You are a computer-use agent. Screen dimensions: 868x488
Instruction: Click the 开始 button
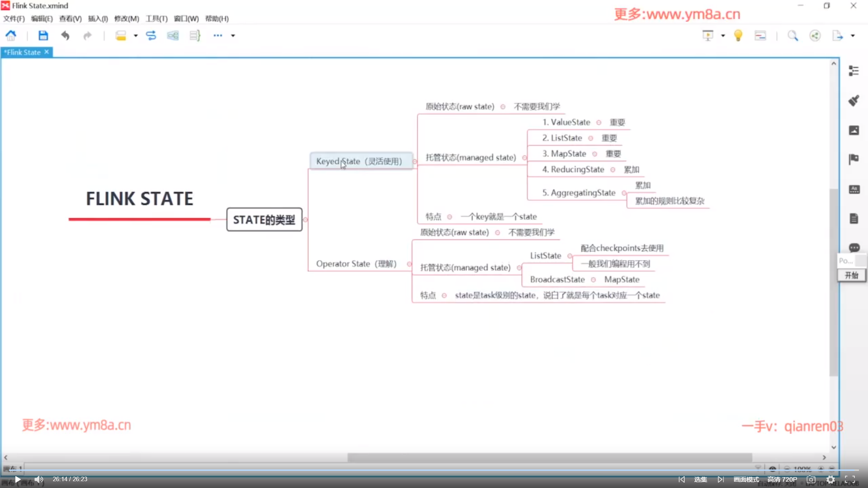coord(851,275)
